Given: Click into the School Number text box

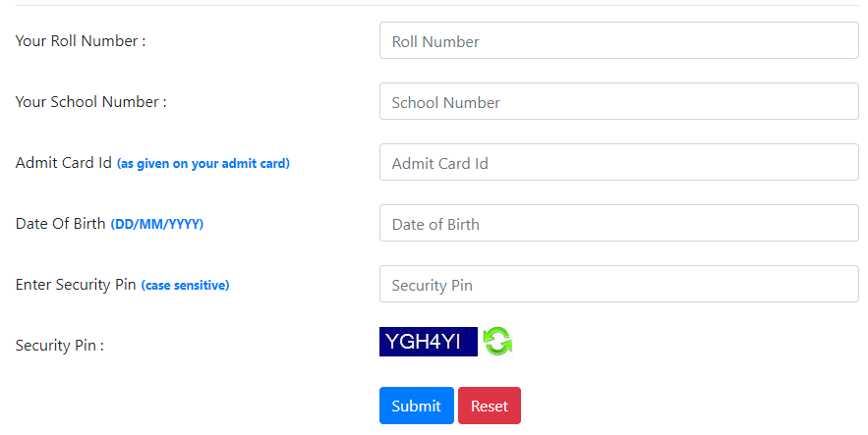Looking at the screenshot, I should 619,101.
